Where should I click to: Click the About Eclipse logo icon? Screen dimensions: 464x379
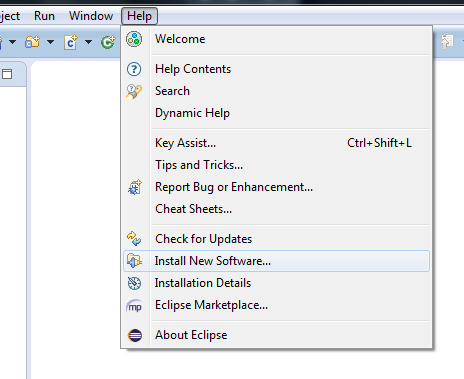pos(135,335)
